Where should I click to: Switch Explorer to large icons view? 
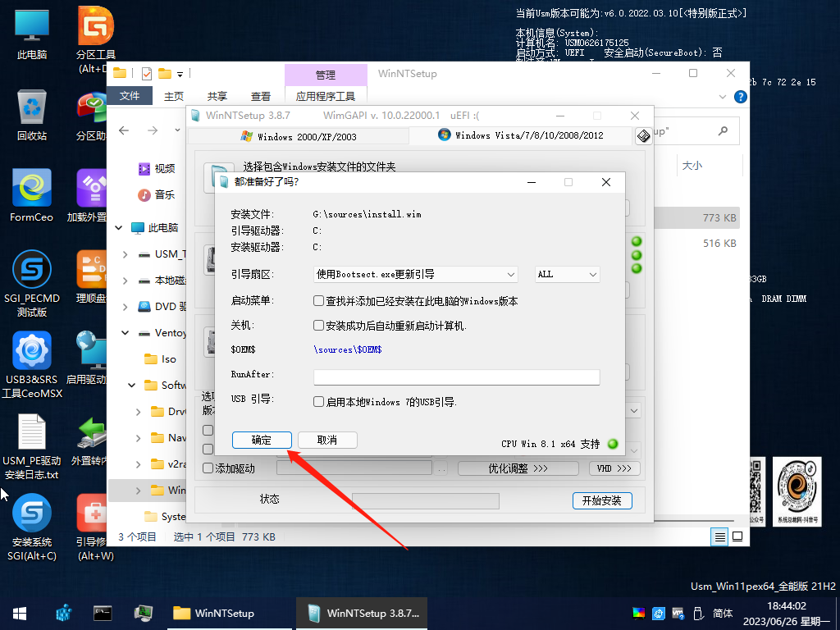(x=737, y=536)
